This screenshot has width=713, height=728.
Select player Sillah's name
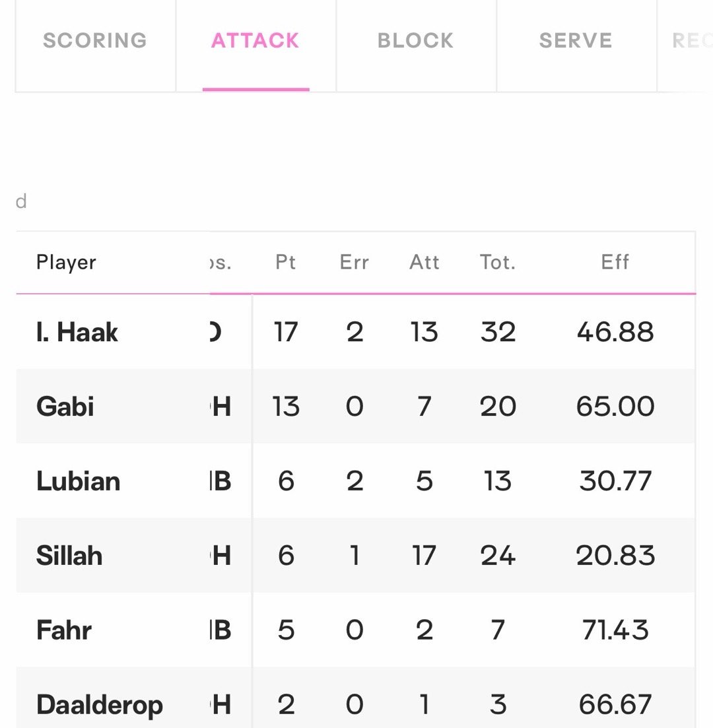69,556
